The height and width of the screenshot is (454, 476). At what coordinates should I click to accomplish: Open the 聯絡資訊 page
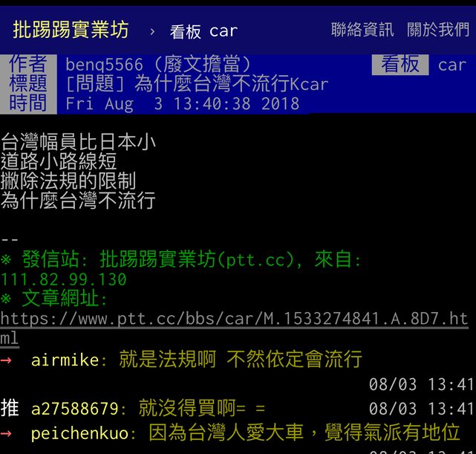pos(362,30)
